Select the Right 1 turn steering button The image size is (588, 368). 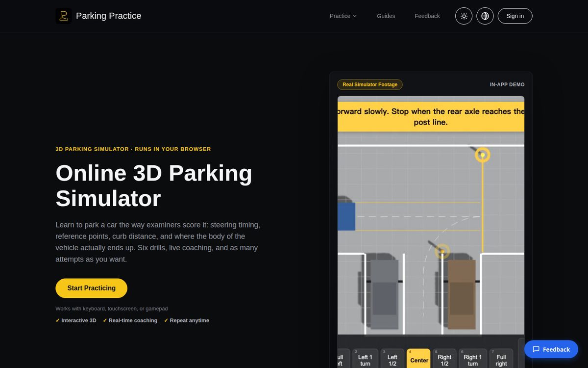pos(473,360)
